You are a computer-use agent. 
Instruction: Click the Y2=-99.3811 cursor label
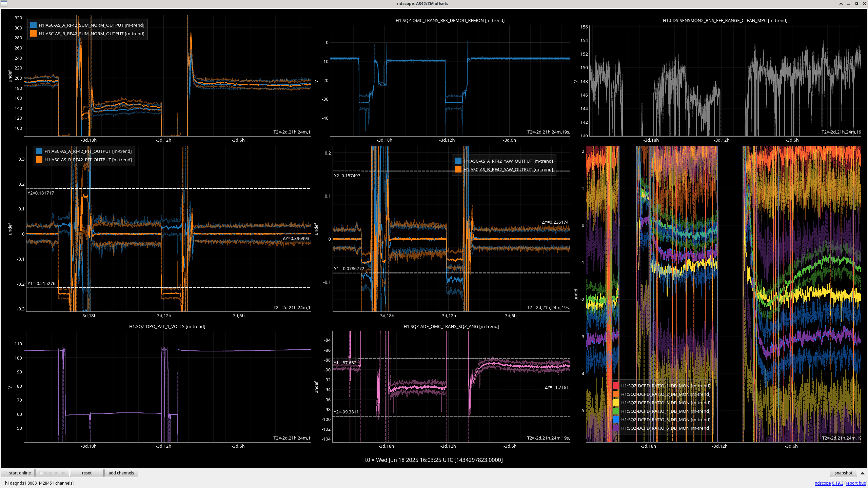[346, 412]
